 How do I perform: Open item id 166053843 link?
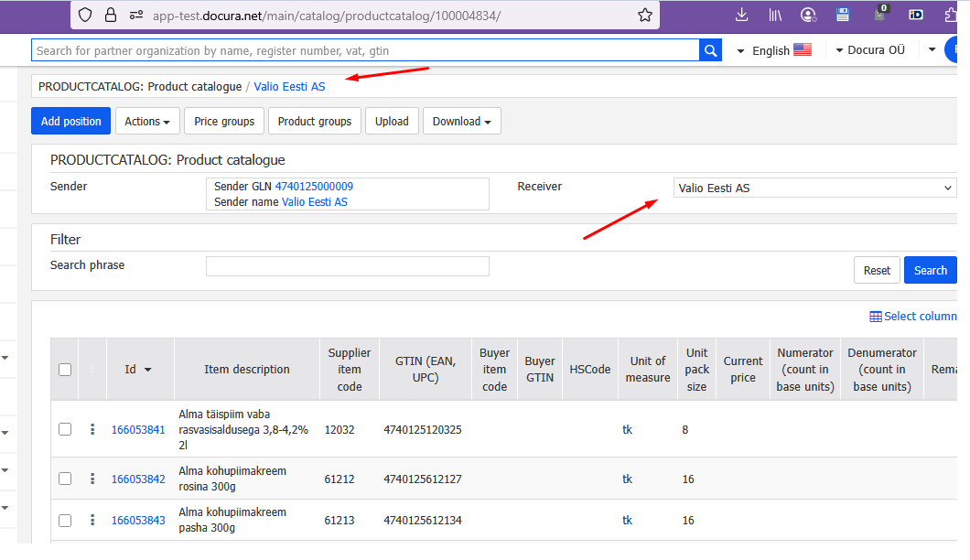138,521
